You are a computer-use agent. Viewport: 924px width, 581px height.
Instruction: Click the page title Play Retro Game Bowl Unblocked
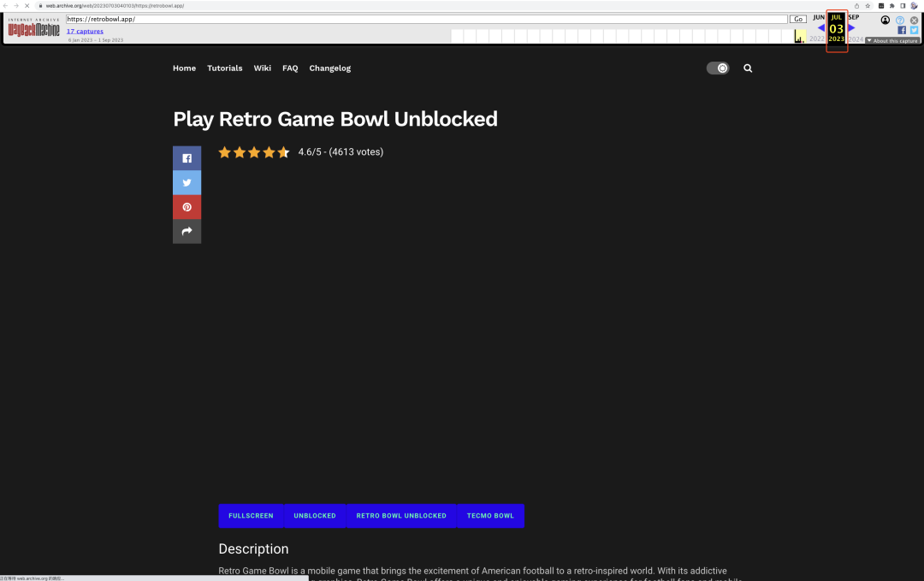335,120
